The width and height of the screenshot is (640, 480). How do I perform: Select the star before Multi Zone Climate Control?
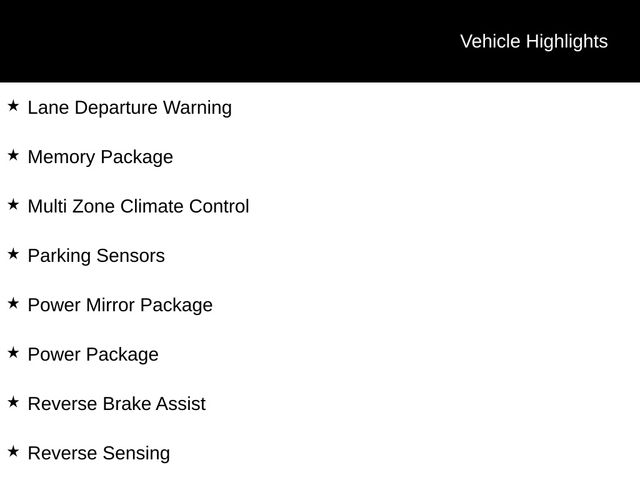(13, 204)
